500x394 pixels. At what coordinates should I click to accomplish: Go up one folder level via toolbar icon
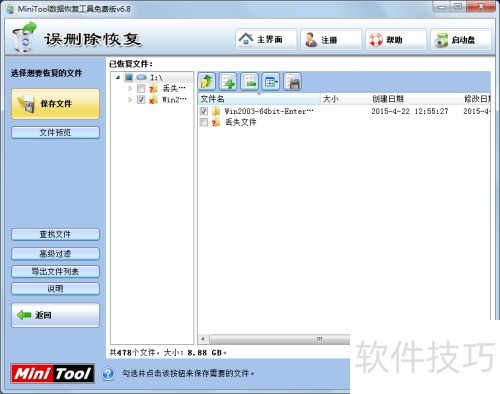207,82
